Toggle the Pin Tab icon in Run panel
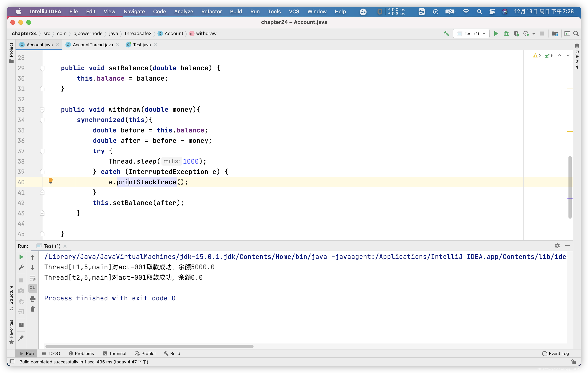The image size is (588, 373). tap(21, 338)
